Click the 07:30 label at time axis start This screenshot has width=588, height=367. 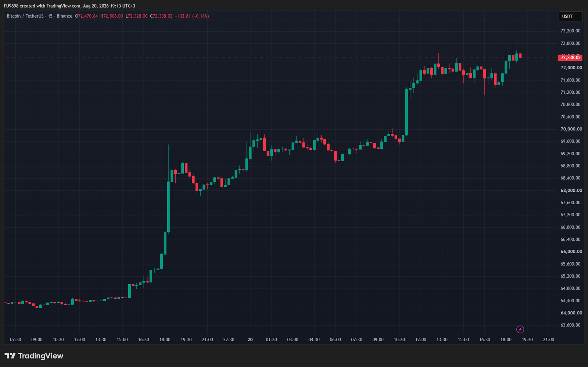click(15, 339)
